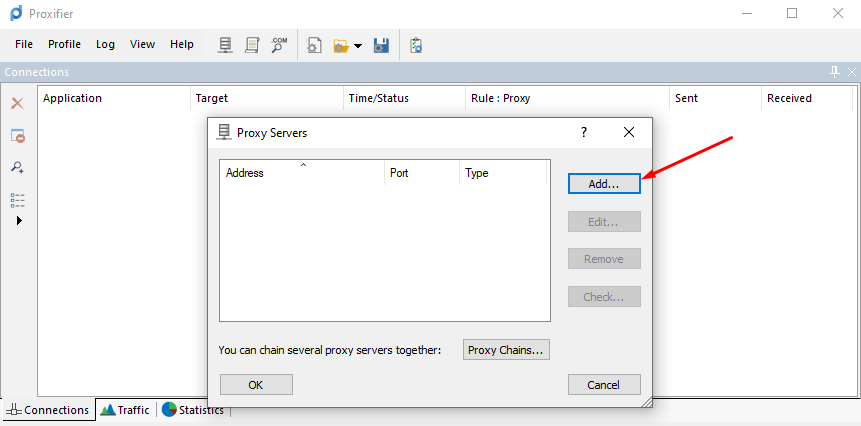This screenshot has width=861, height=426.
Task: Click the Rule : Proxy column header
Action: click(567, 98)
